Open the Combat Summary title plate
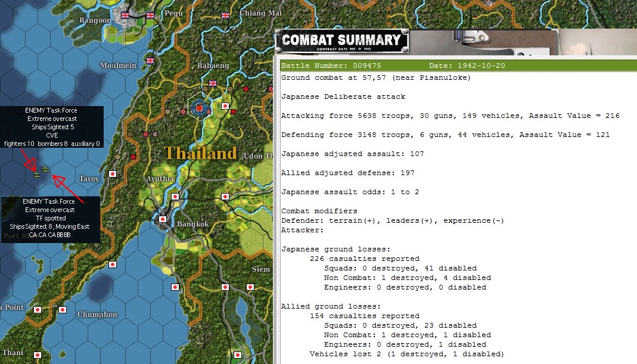The image size is (637, 364). pyautogui.click(x=341, y=41)
